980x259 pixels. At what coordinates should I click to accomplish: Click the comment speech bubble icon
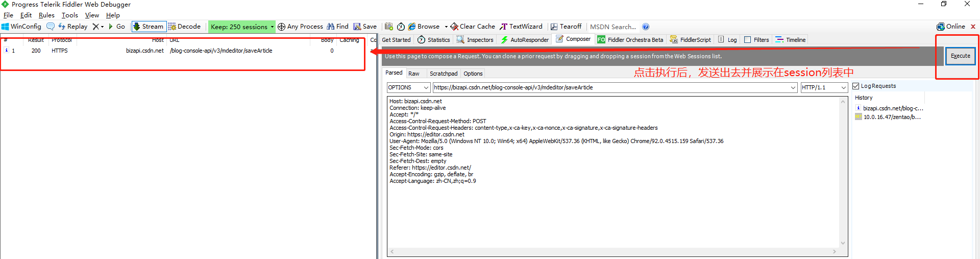point(51,27)
